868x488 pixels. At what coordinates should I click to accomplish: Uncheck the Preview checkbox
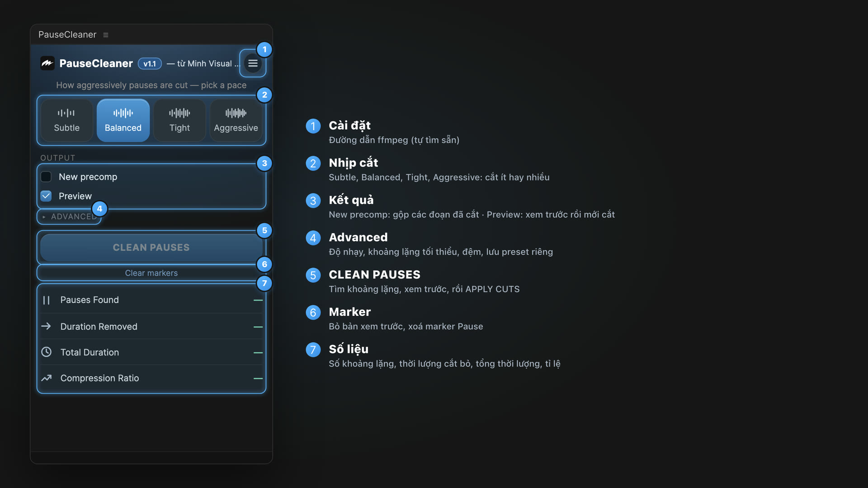pyautogui.click(x=46, y=196)
